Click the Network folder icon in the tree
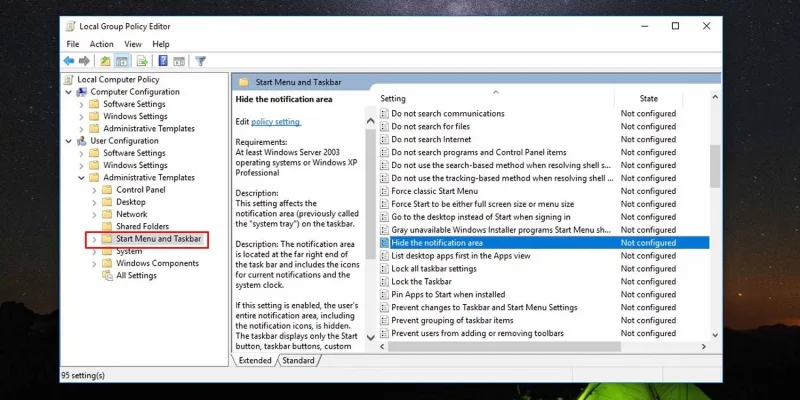Image resolution: width=800 pixels, height=400 pixels. click(x=107, y=214)
